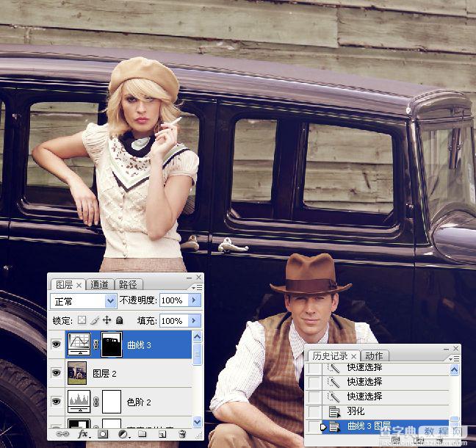Click the link layers icon in Layers panel

pos(62,434)
